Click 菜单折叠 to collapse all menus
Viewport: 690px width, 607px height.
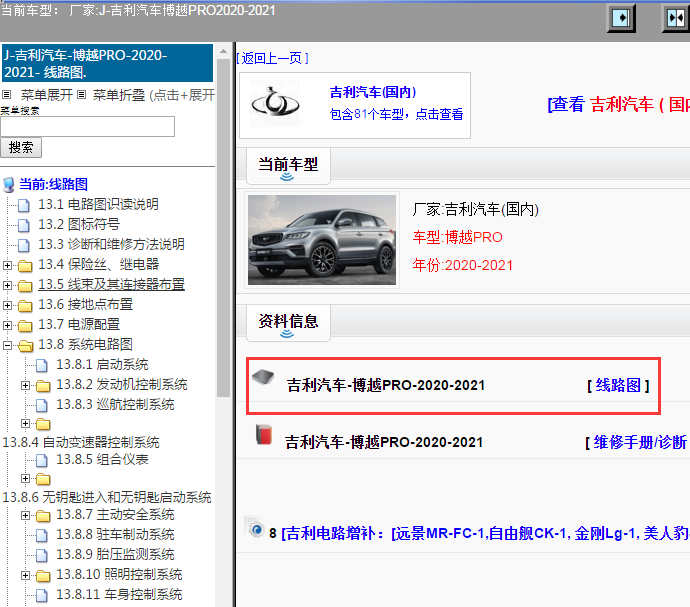pos(119,95)
